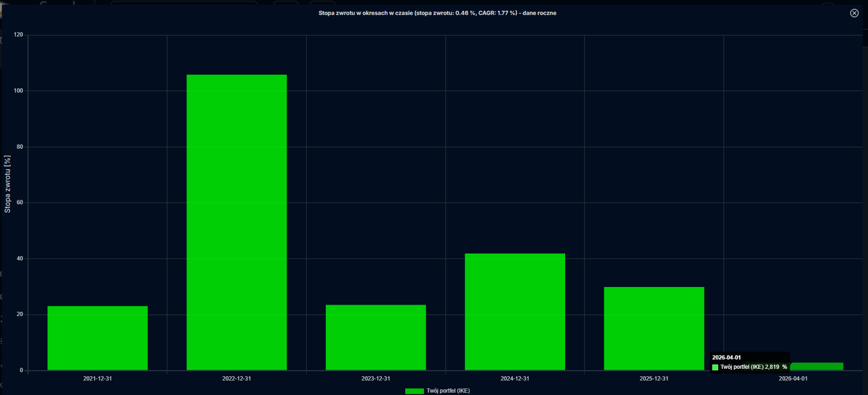The width and height of the screenshot is (868, 395).
Task: Select the 2024-12-31 bar
Action: (515, 312)
